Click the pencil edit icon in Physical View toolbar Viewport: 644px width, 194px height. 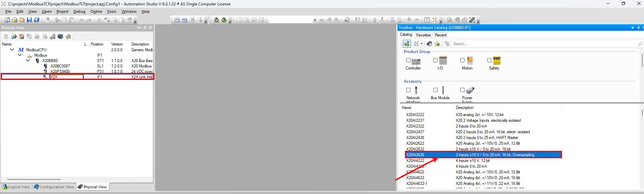[x=68, y=36]
